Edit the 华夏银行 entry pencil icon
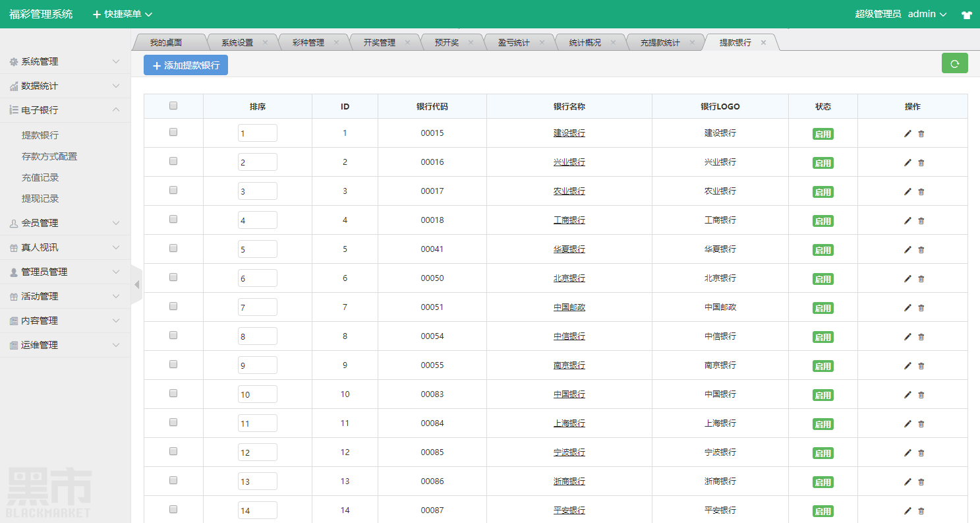 (x=908, y=250)
